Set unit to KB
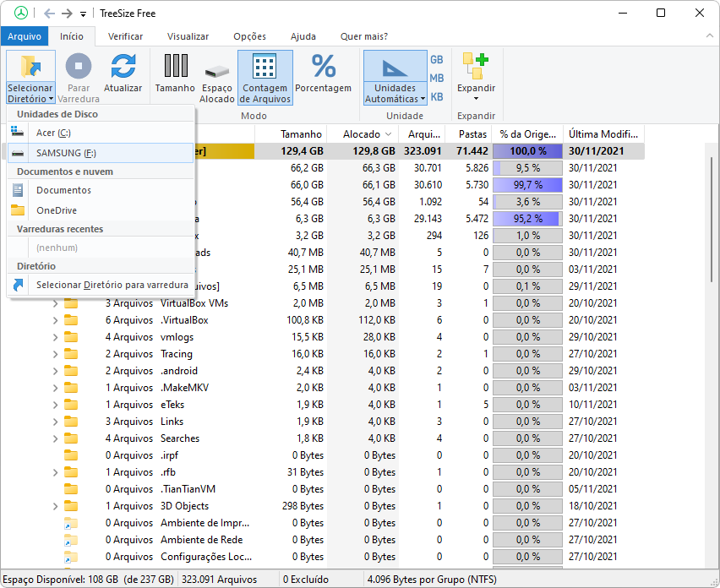 (437, 97)
